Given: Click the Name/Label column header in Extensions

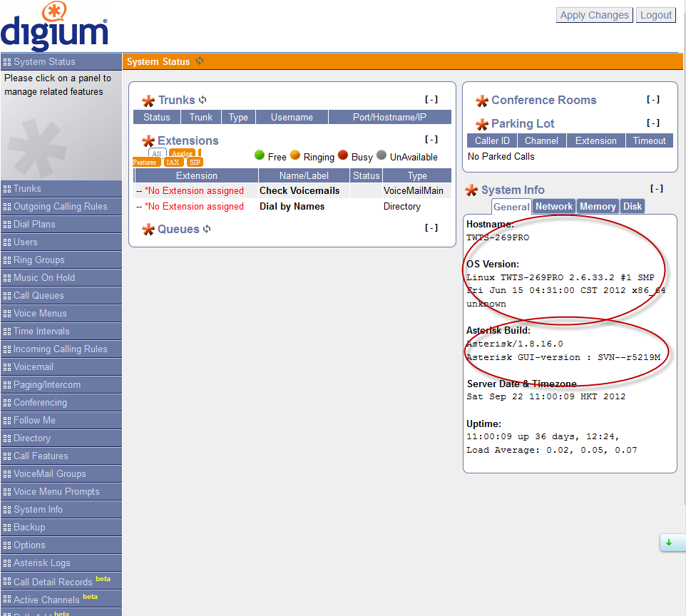Looking at the screenshot, I should pos(304,176).
